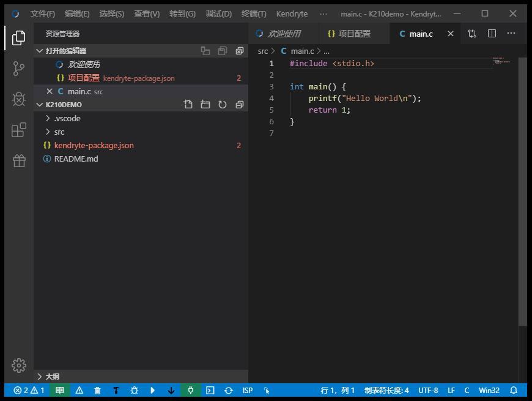The height and width of the screenshot is (401, 532).
Task: Open the gift box package view
Action: 19,160
